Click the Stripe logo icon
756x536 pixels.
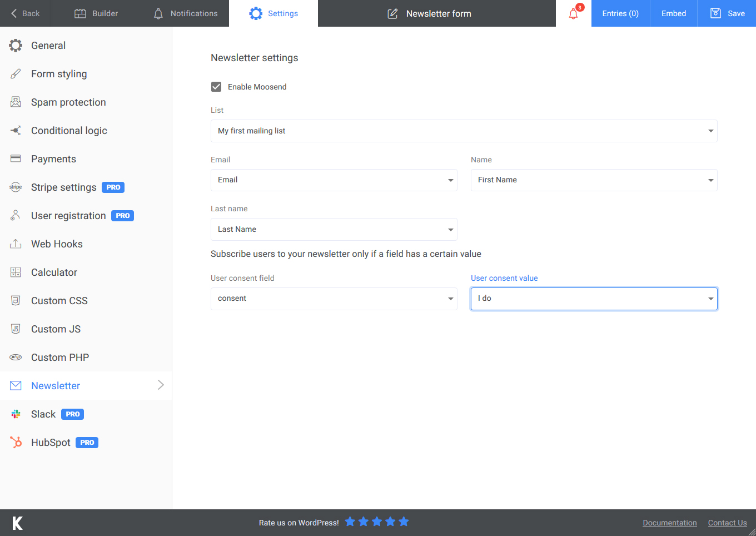point(16,187)
